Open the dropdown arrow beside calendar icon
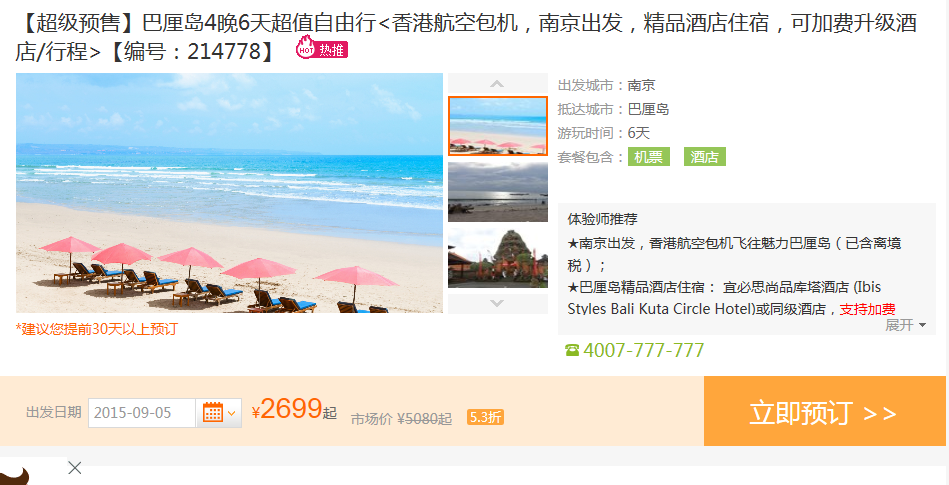 [x=231, y=414]
